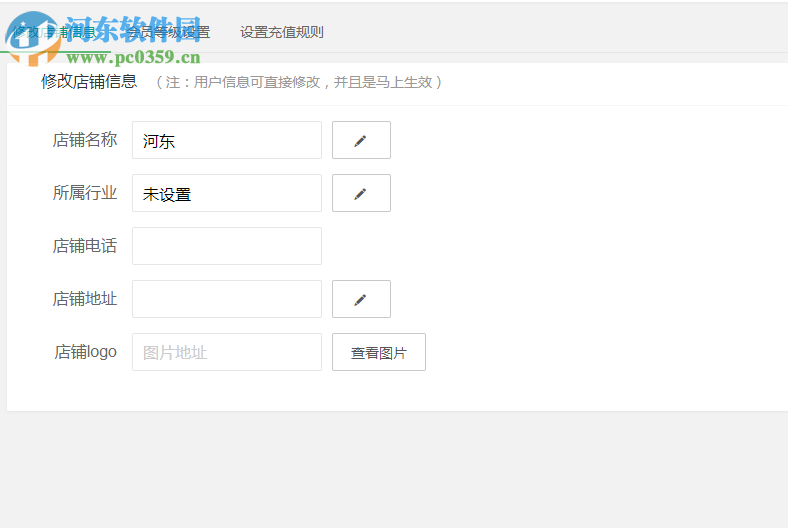
Task: Switch to the 会员等级设置 tab
Action: pos(168,33)
